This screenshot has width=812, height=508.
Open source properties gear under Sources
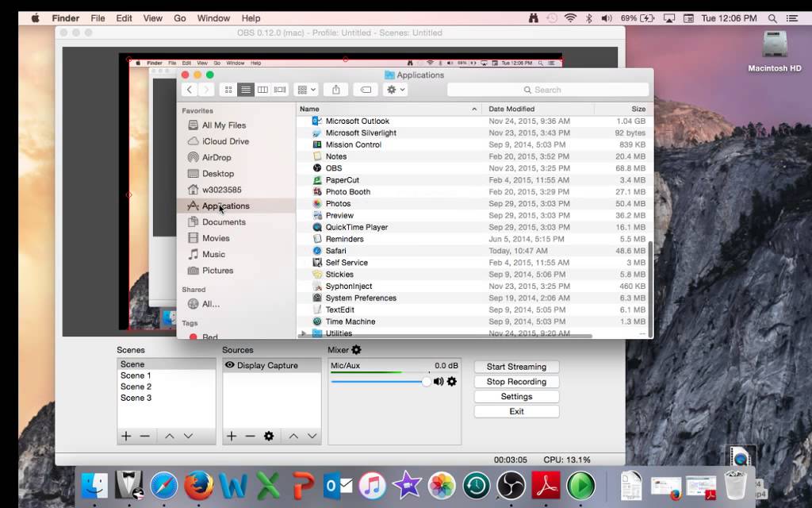[x=269, y=436]
